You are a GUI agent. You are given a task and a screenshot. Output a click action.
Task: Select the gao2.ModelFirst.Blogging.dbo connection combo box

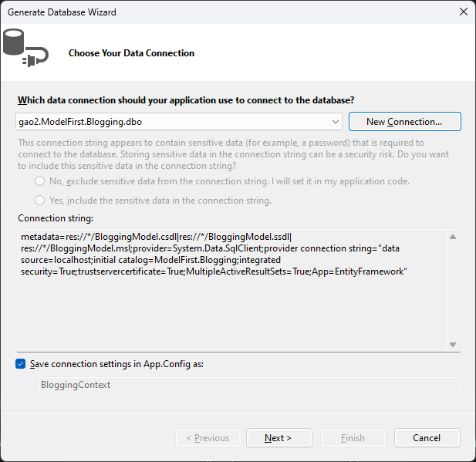click(170, 122)
